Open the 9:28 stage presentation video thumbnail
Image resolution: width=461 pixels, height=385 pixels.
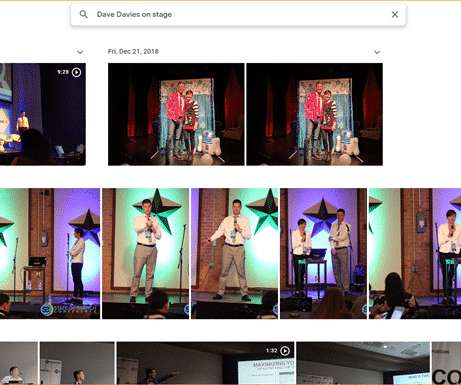coord(43,114)
